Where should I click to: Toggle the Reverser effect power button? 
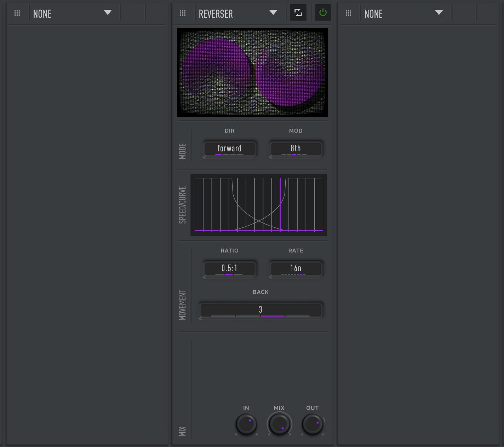323,13
